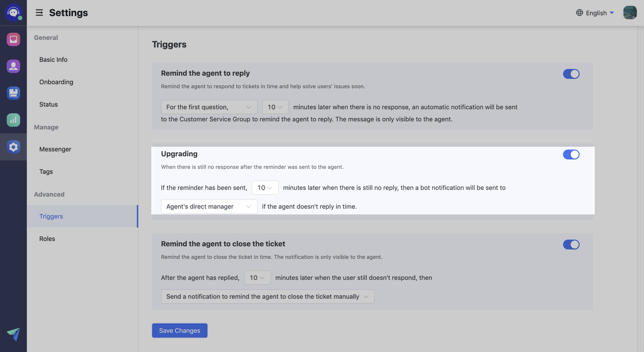
Task: Collapse the menu using the hamburger icon
Action: (x=39, y=12)
